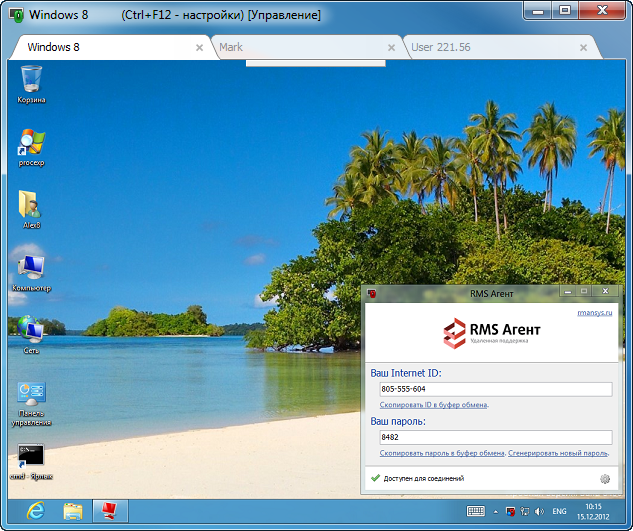Close the Windows 8 tab
The width and height of the screenshot is (633, 531).
pyautogui.click(x=199, y=48)
